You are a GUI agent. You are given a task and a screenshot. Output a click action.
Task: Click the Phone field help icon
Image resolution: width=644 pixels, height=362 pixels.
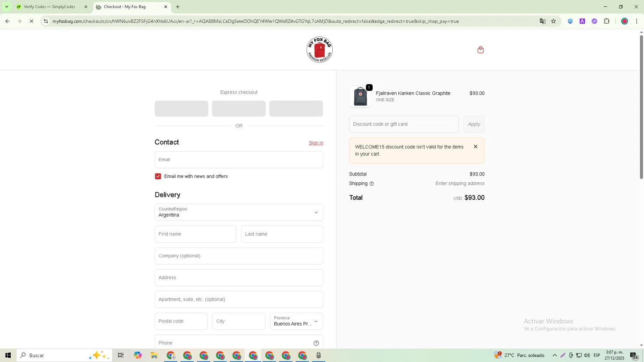point(316,343)
